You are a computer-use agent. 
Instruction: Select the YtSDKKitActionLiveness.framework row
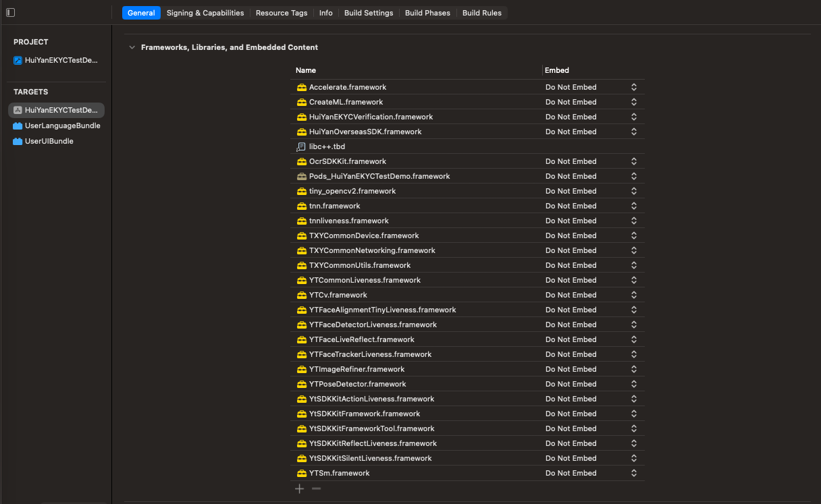pyautogui.click(x=467, y=399)
